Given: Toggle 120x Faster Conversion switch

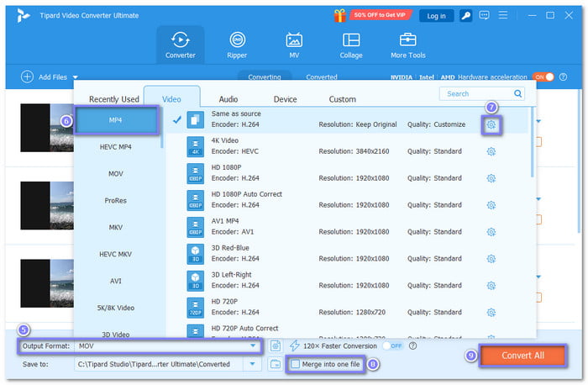Looking at the screenshot, I should pos(392,345).
